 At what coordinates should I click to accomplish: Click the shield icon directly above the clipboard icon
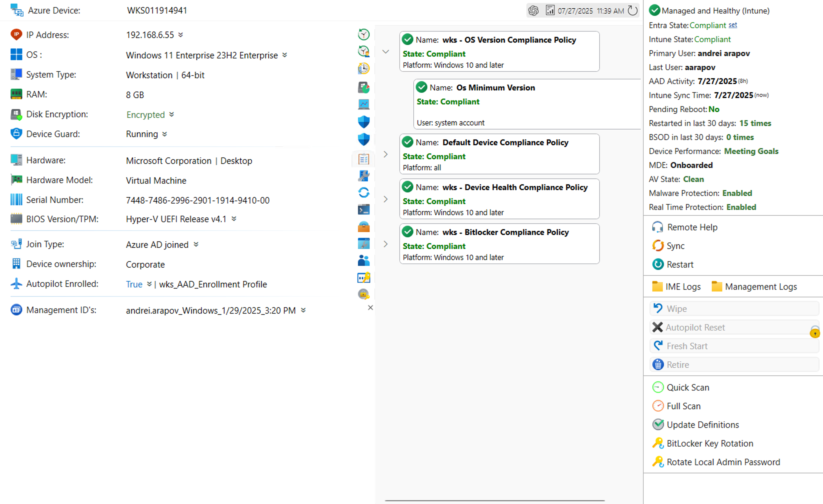coord(363,139)
